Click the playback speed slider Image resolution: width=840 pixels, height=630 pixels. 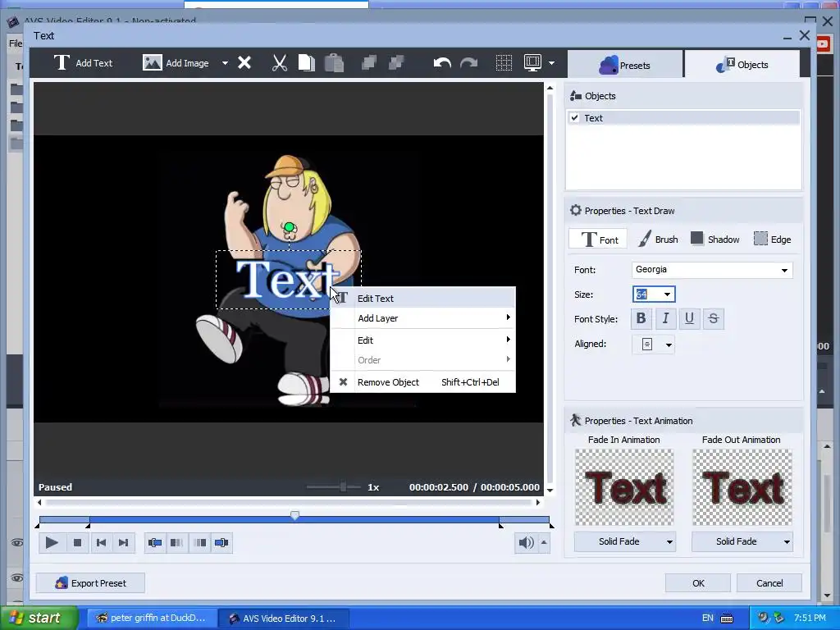(x=333, y=487)
